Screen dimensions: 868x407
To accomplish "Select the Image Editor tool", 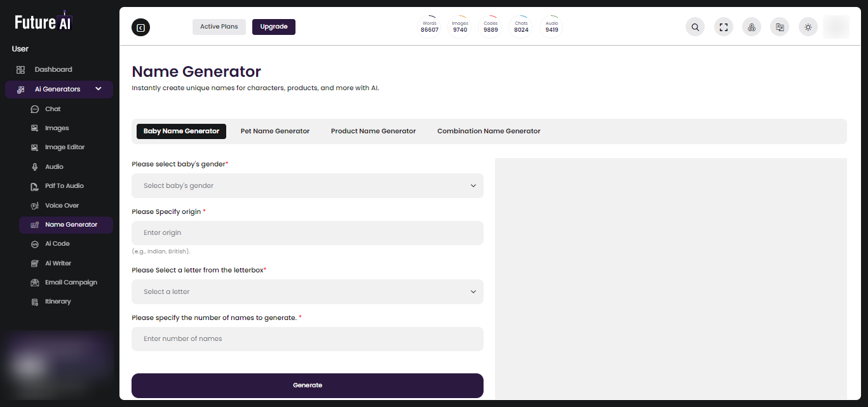I will click(65, 147).
